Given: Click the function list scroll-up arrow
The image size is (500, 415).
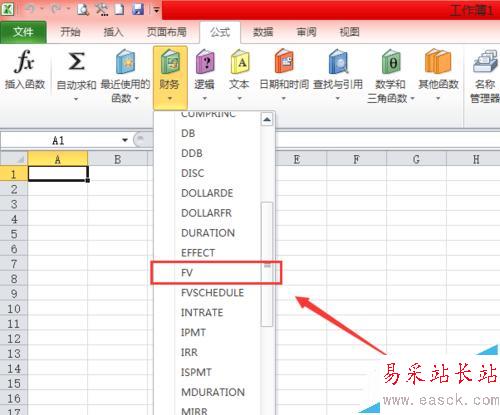Looking at the screenshot, I should tap(267, 119).
